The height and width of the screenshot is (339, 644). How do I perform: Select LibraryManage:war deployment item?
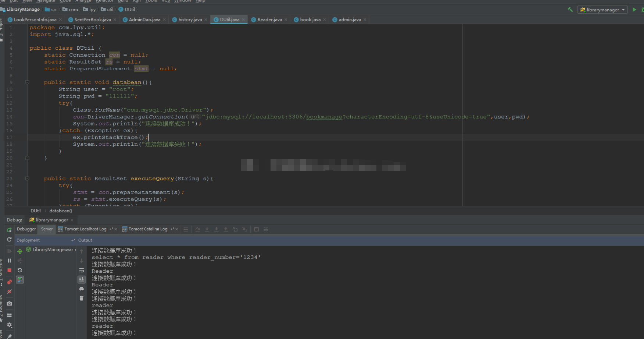point(52,250)
